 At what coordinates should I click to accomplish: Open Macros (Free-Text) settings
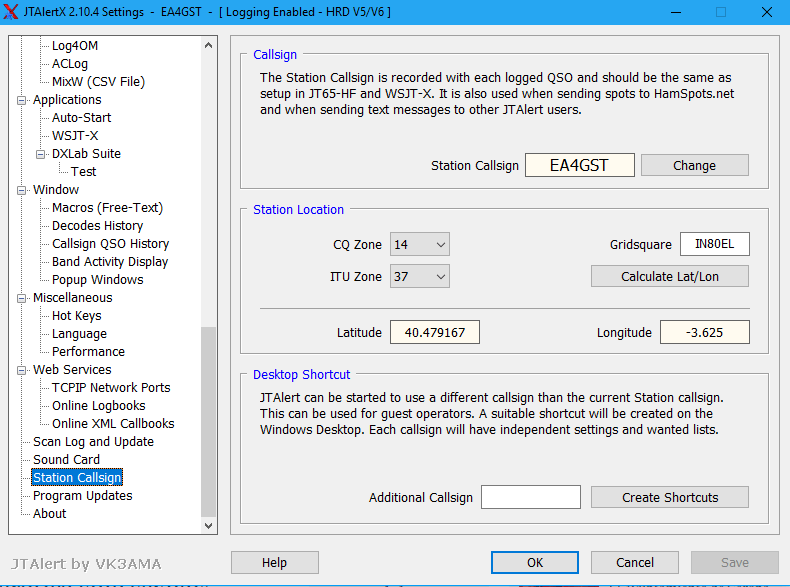[x=108, y=208]
